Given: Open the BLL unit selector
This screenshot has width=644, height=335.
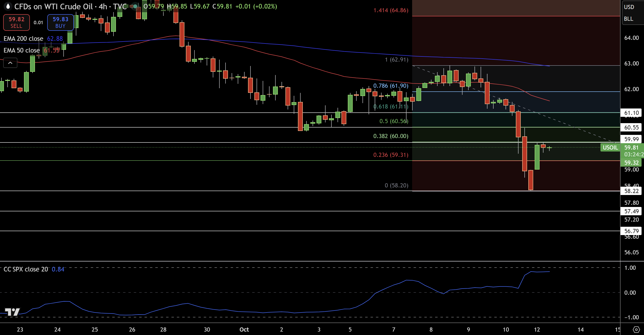Looking at the screenshot, I should tap(629, 19).
